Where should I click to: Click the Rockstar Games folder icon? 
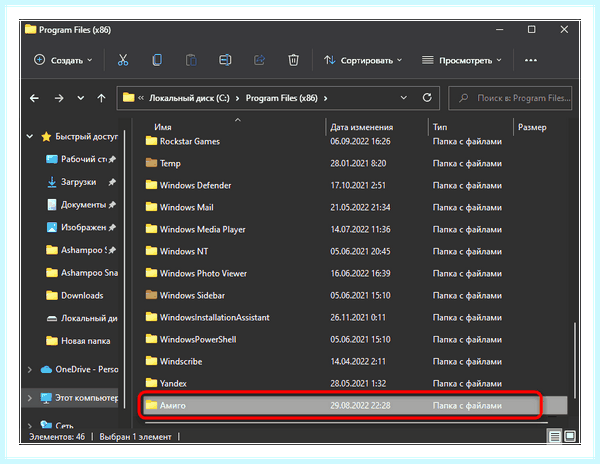tap(152, 141)
